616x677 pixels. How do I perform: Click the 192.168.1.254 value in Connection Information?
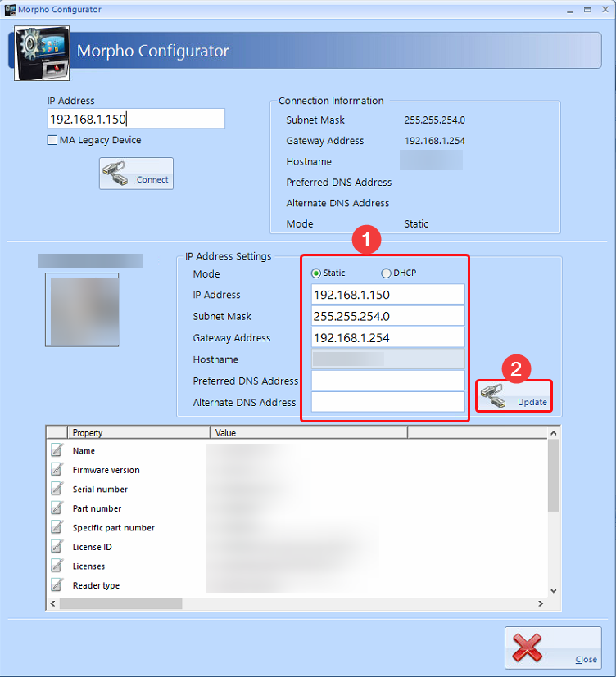[x=435, y=141]
